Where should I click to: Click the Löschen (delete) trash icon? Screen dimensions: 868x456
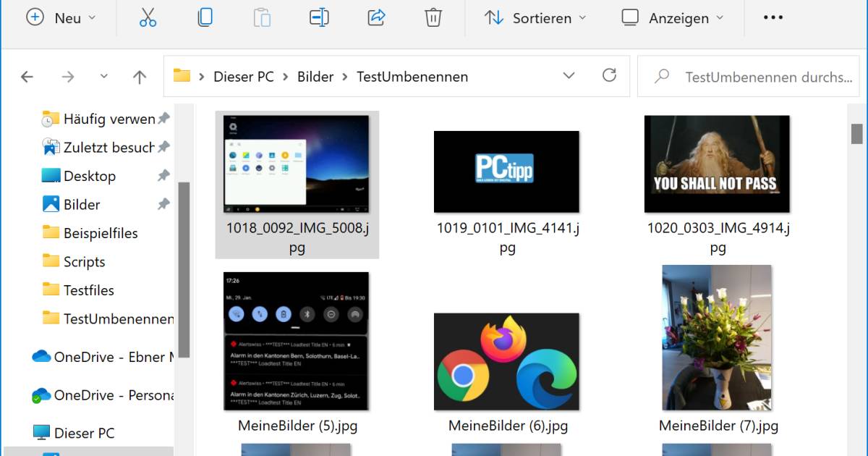pyautogui.click(x=433, y=18)
